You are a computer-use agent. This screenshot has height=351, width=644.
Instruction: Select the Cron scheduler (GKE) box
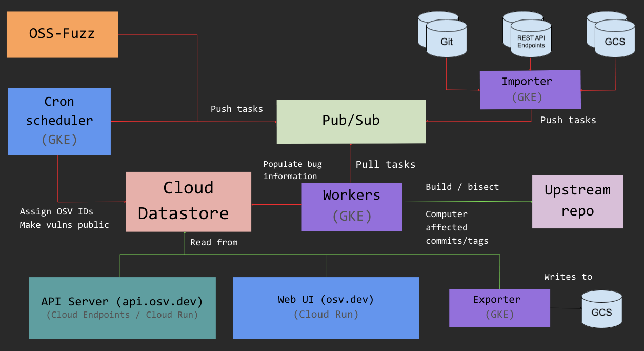click(x=59, y=122)
